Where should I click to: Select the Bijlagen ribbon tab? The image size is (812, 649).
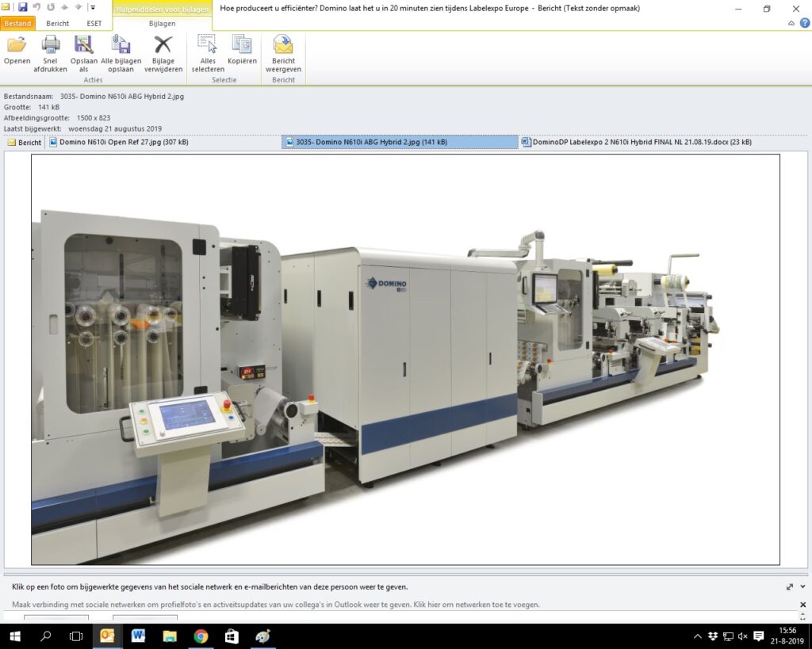click(162, 23)
